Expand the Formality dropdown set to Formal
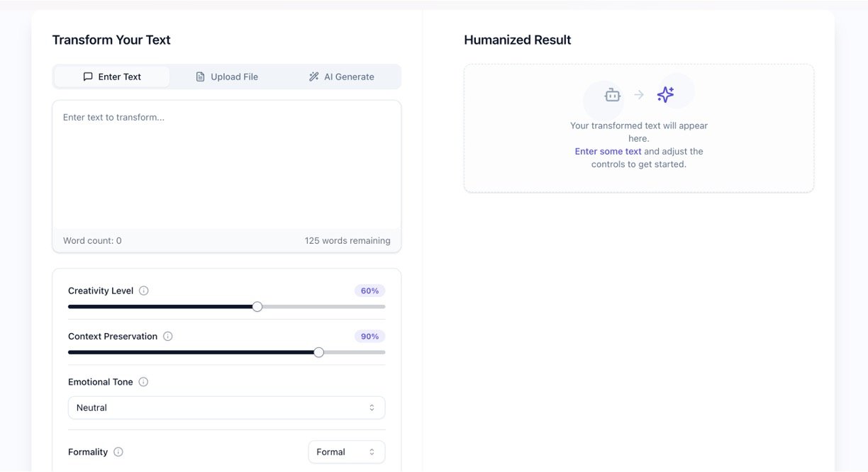The height and width of the screenshot is (472, 868). 346,452
